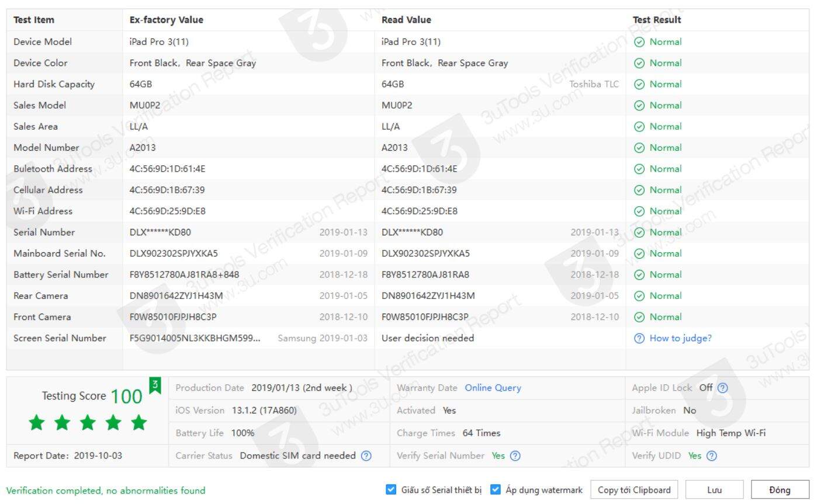Uncheck Áp dụng watermark checkbox
This screenshot has width=821, height=504.
pyautogui.click(x=496, y=489)
